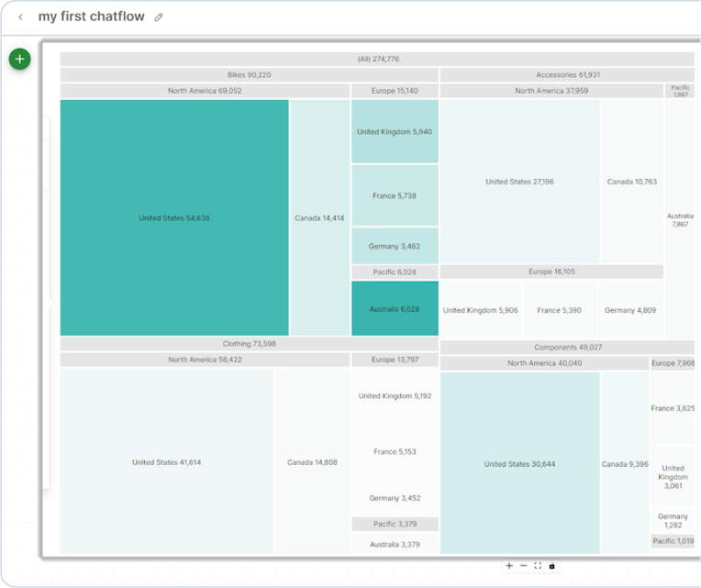Click the 'Pacific 1,019' header
Screen dimensions: 701x588
(x=673, y=541)
